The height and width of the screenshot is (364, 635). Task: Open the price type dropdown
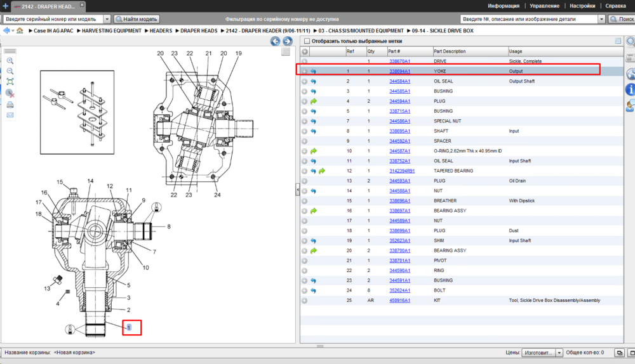coord(559,353)
